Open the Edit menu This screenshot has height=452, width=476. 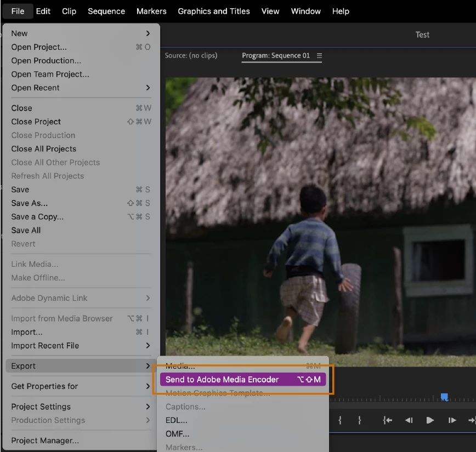pyautogui.click(x=43, y=11)
